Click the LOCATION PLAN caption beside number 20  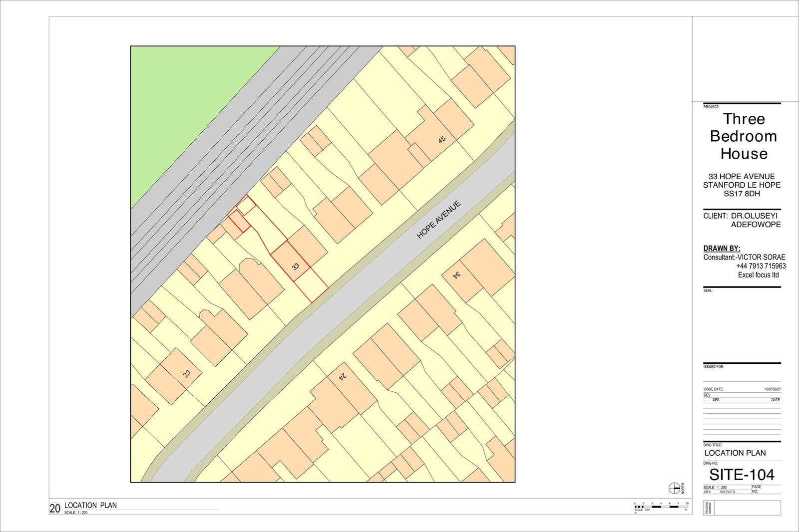(90, 505)
